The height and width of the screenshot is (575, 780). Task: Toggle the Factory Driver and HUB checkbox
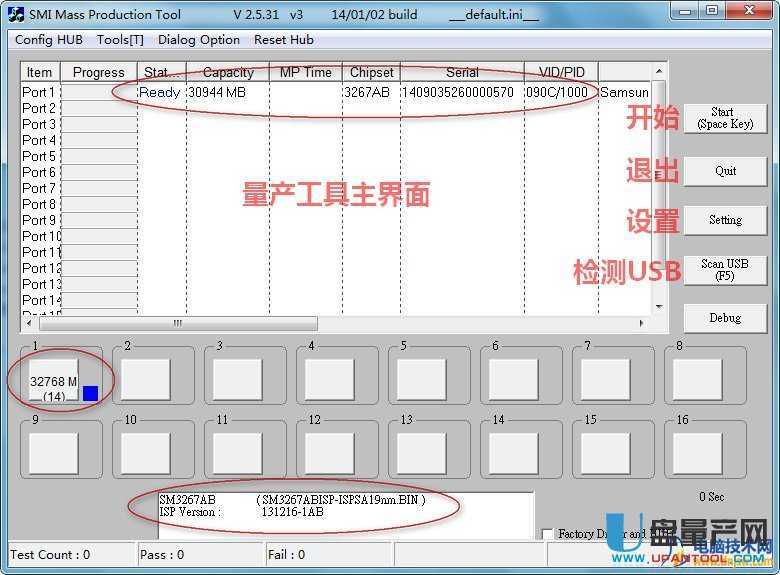pos(547,534)
